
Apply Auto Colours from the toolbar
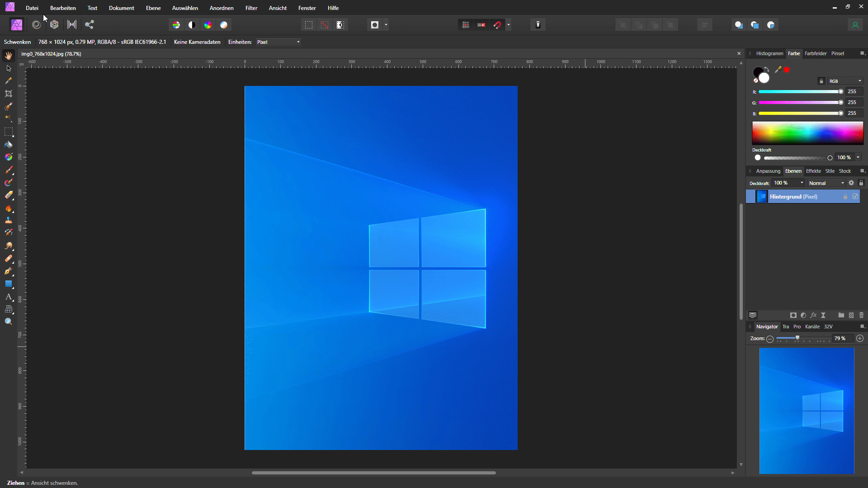coord(208,25)
